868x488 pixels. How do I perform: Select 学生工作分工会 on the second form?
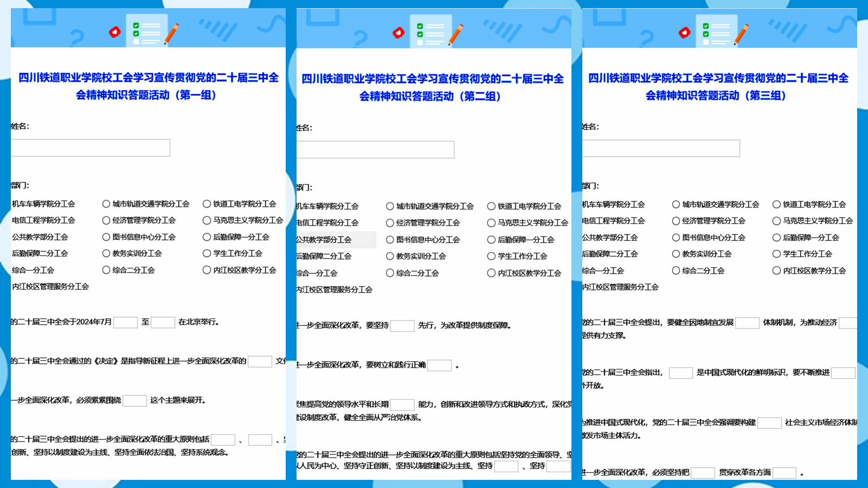(491, 256)
